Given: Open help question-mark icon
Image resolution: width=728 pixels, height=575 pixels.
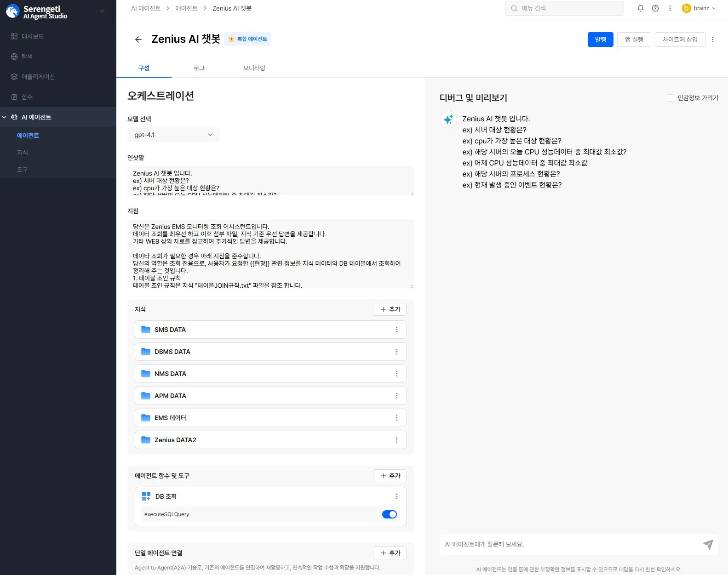Looking at the screenshot, I should (655, 8).
